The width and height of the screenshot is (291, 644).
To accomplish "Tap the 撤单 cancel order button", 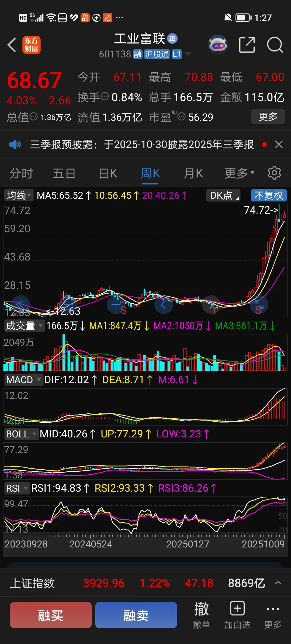I will (x=201, y=615).
